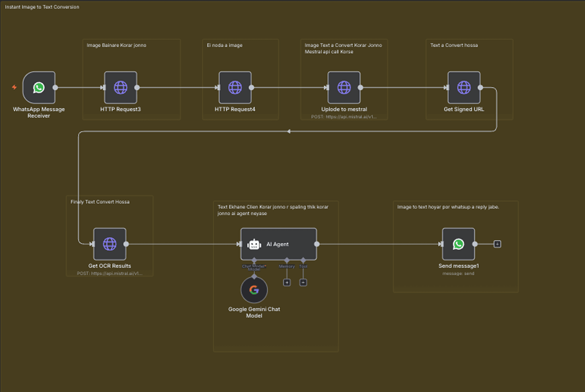This screenshot has width=585, height=392.
Task: Click the orange trigger lightning bolt icon
Action: tap(14, 87)
